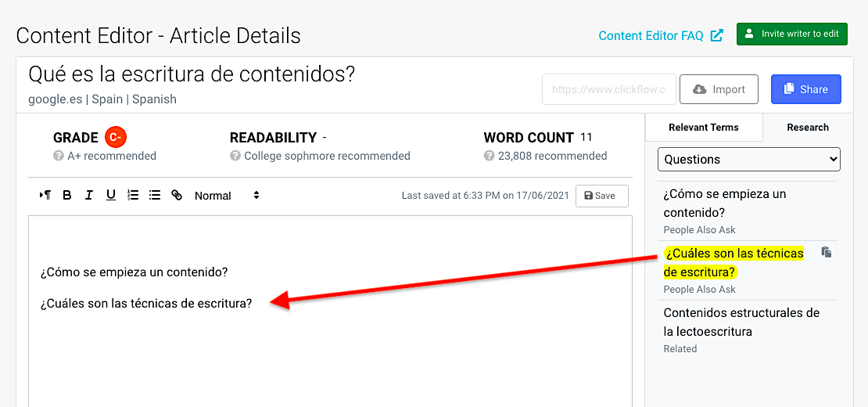
Task: Insert numbered list
Action: [133, 196]
